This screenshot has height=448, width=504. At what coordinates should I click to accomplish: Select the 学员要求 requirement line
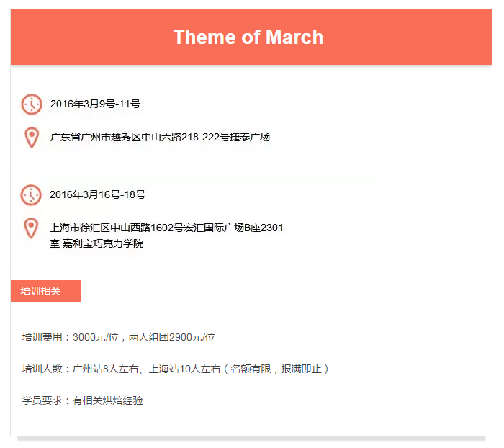click(82, 400)
